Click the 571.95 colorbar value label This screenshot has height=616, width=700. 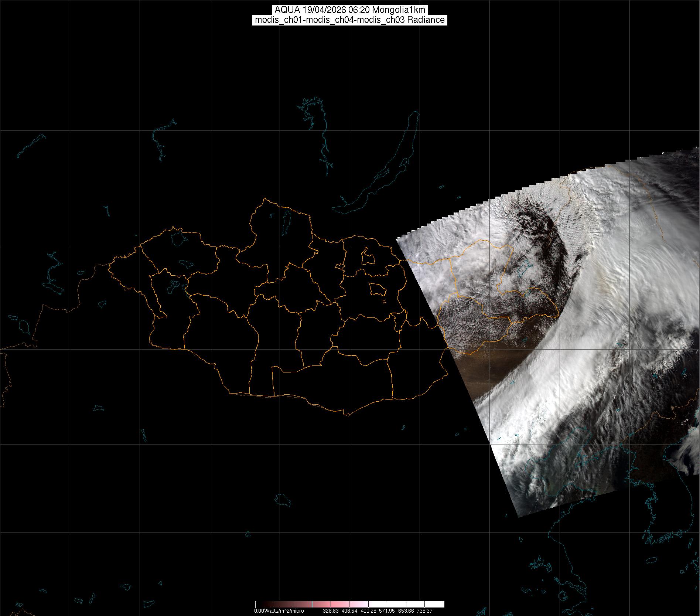(x=387, y=611)
